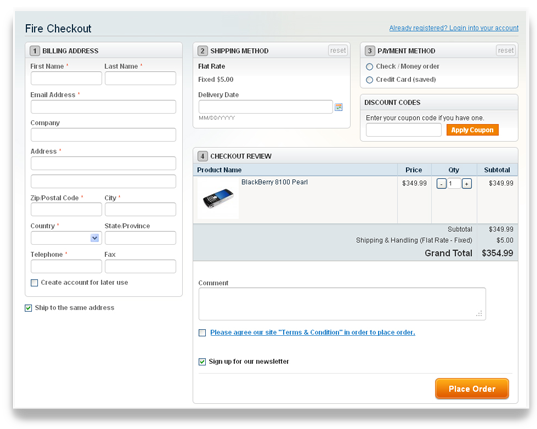537x429 pixels.
Task: Click the City input field
Action: tap(140, 209)
